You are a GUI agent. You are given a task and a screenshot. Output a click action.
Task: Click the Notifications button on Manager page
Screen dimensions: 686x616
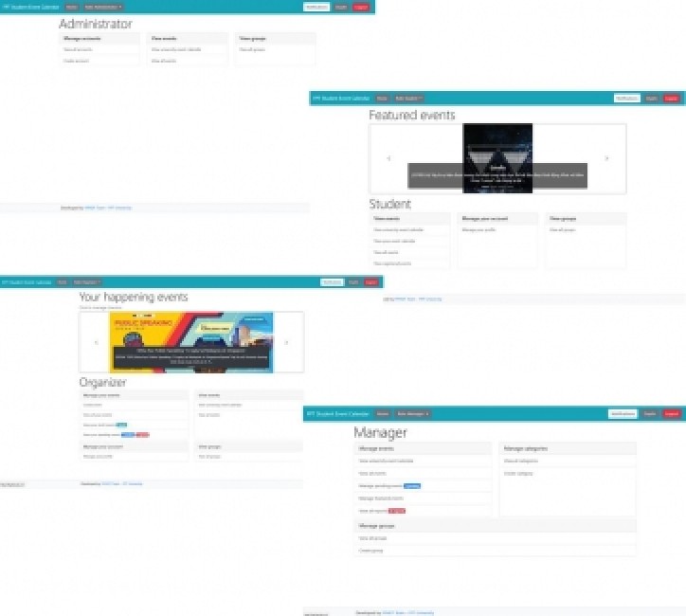(623, 414)
